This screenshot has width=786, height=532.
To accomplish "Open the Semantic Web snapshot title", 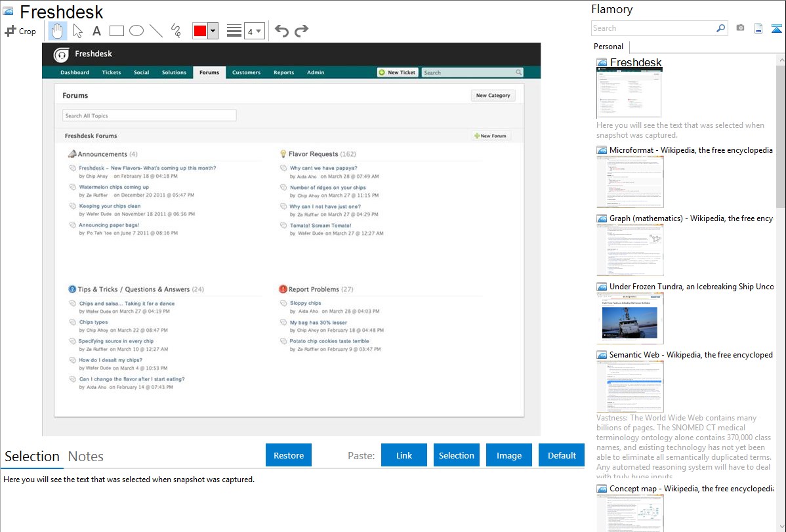I will (691, 354).
